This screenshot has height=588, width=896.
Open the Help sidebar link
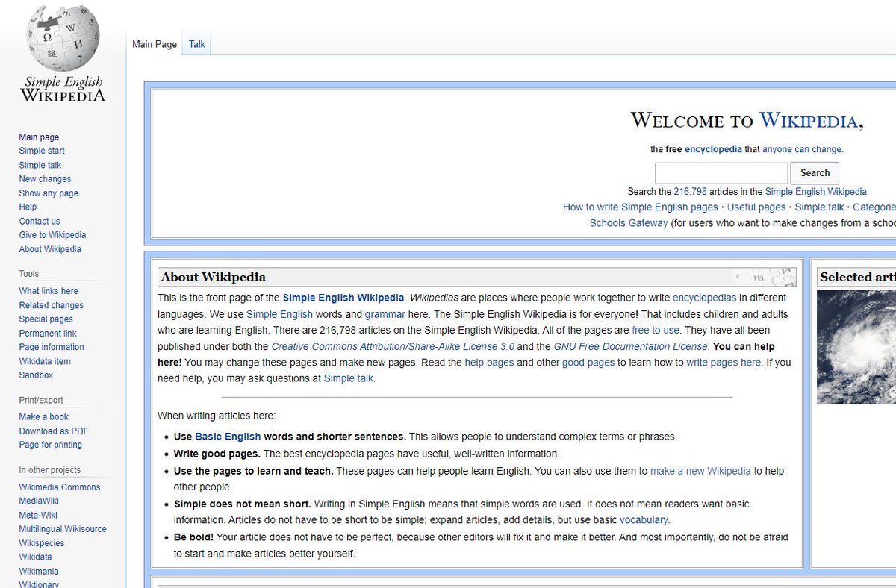point(28,207)
